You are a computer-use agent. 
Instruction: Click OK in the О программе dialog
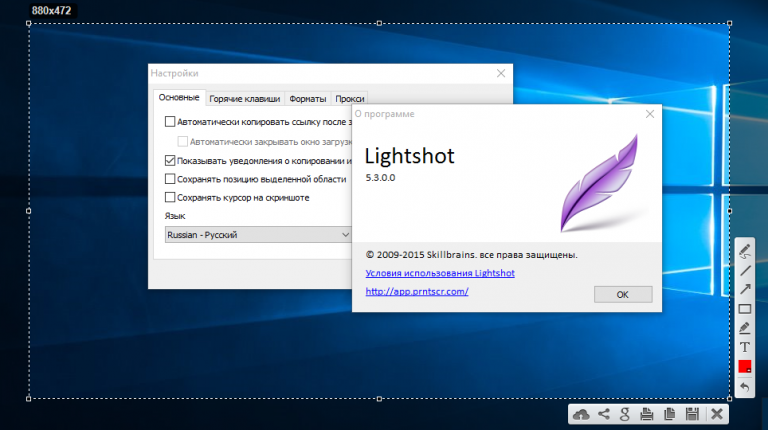pyautogui.click(x=623, y=294)
